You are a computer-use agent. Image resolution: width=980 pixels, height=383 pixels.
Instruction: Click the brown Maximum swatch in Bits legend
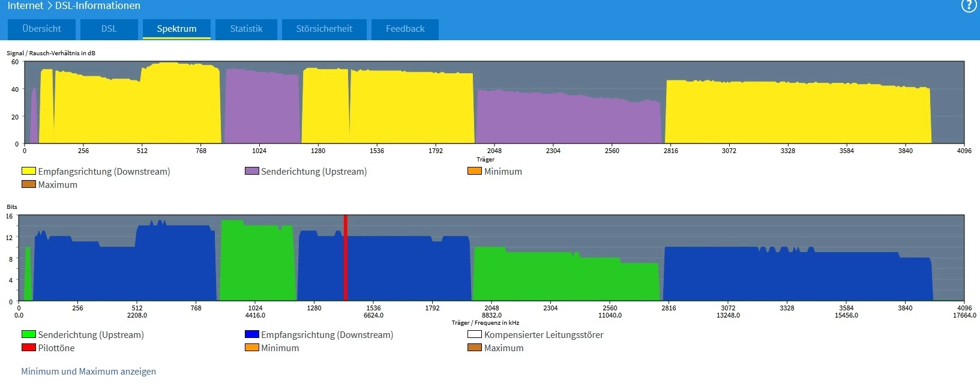[x=475, y=348]
